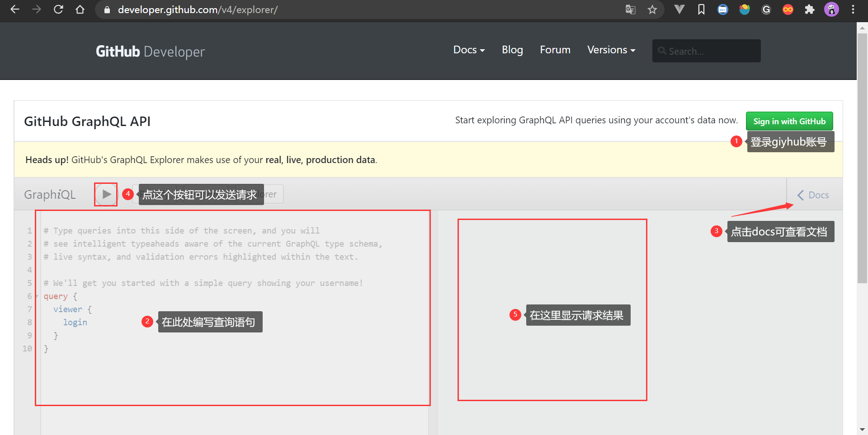
Task: Open the Blog menu item
Action: (512, 50)
